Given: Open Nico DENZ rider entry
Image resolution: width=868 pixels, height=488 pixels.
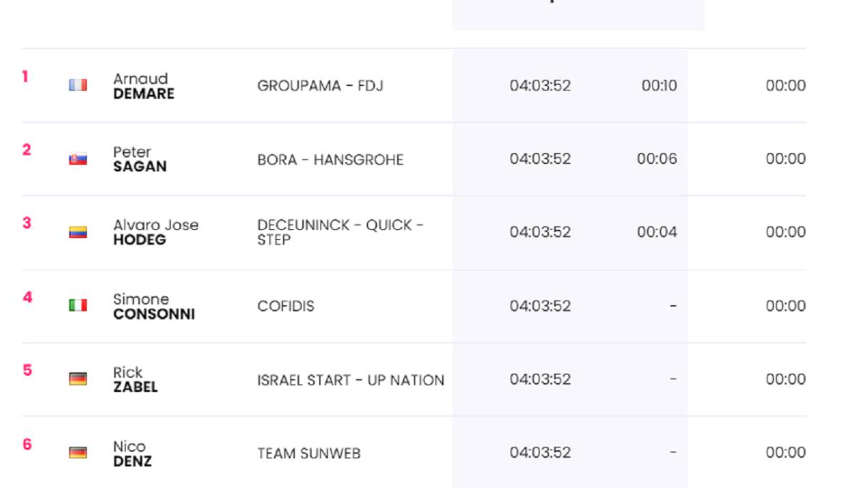Looking at the screenshot, I should [132, 453].
